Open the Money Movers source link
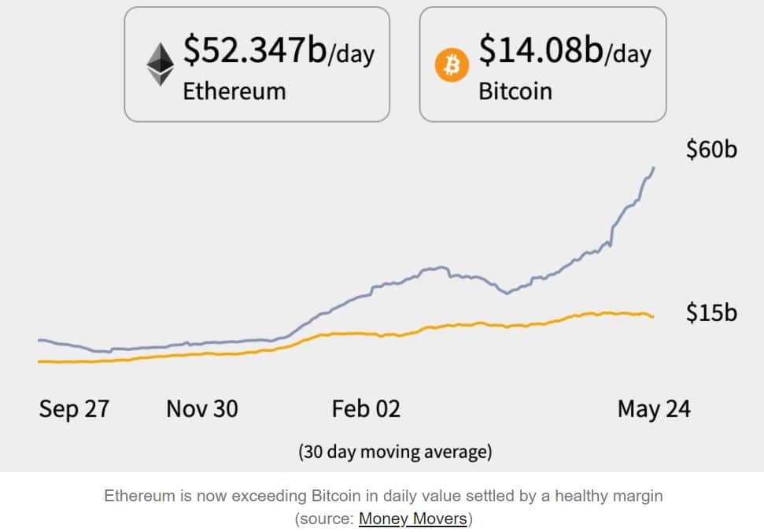 click(413, 519)
